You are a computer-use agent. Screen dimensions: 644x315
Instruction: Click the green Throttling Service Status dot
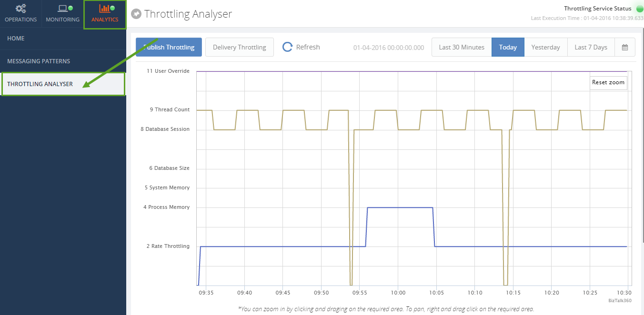(639, 8)
